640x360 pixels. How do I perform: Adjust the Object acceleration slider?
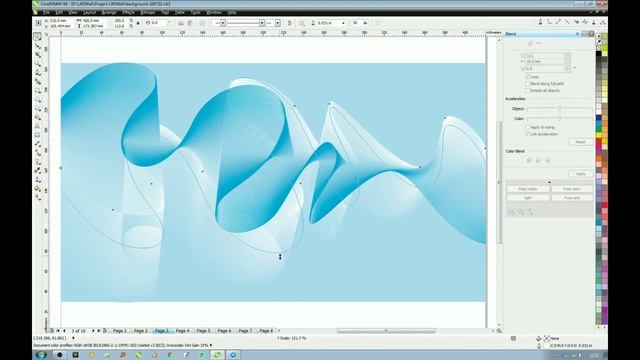[560, 109]
